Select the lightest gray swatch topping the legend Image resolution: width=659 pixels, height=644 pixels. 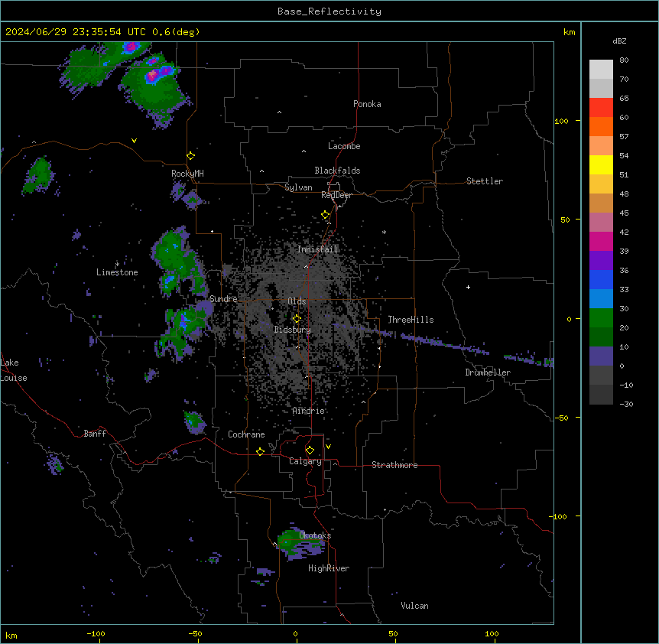601,70
